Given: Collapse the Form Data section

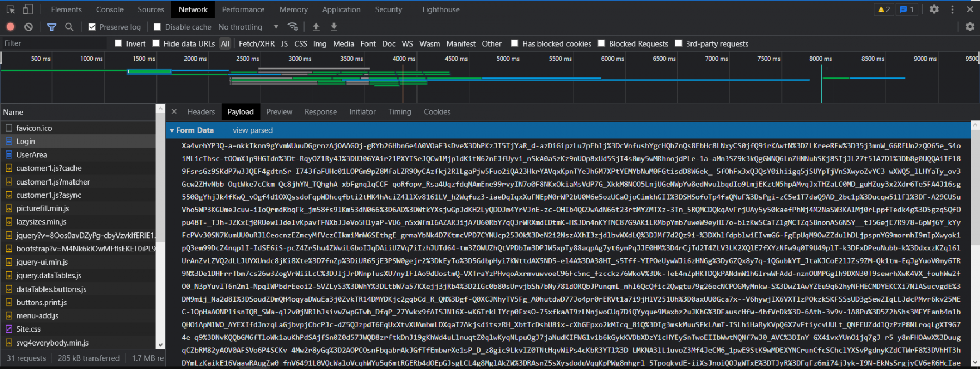Looking at the screenshot, I should coord(172,130).
